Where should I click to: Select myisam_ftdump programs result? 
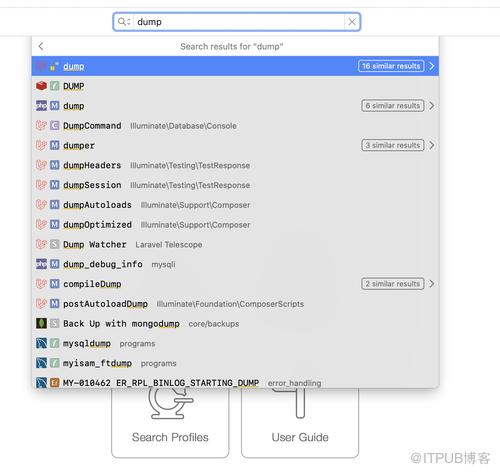[x=235, y=363]
